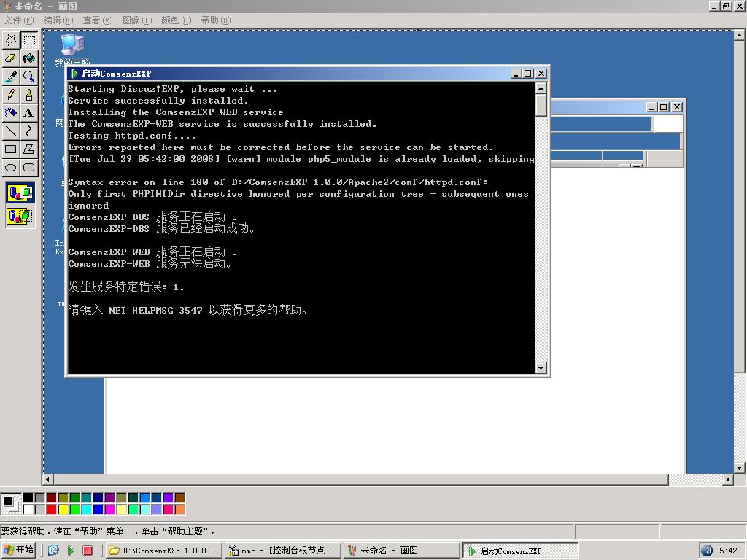Image resolution: width=747 pixels, height=560 pixels.
Task: Choose the bright red swatch
Action: [52, 510]
